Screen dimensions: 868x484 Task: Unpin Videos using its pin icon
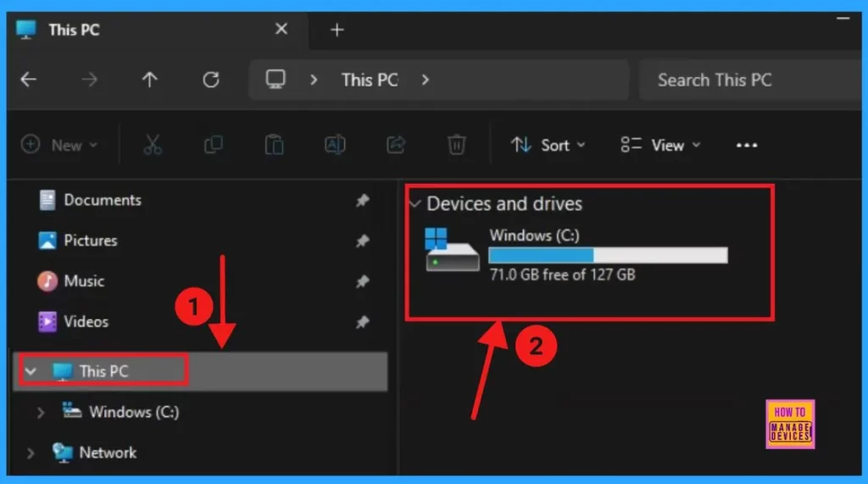[363, 322]
